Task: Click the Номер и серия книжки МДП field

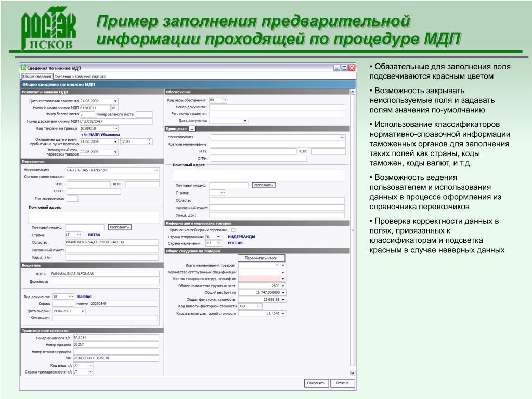Action: 95,108
